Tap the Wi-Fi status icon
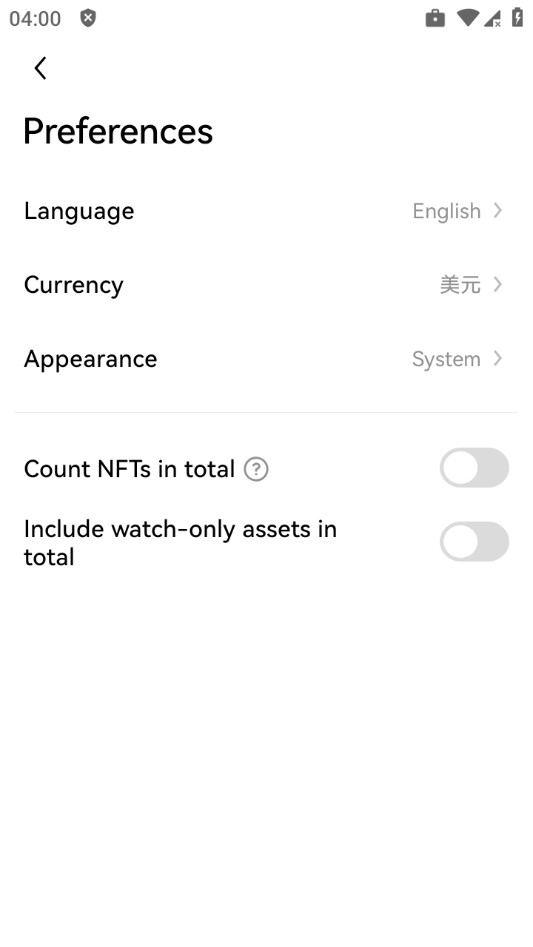533x947 pixels. (467, 18)
